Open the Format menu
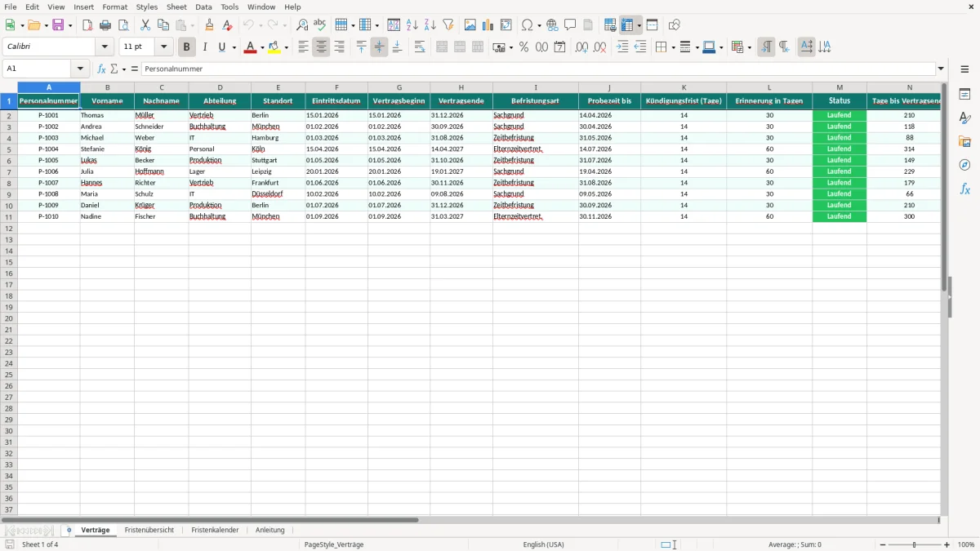Screen dimensions: 980x551 click(x=115, y=7)
